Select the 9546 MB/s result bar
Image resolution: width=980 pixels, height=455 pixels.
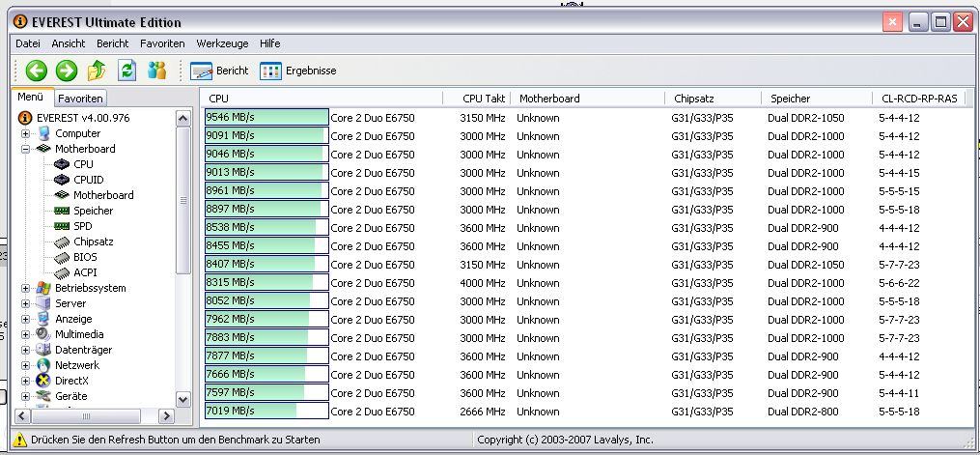pyautogui.click(x=266, y=118)
